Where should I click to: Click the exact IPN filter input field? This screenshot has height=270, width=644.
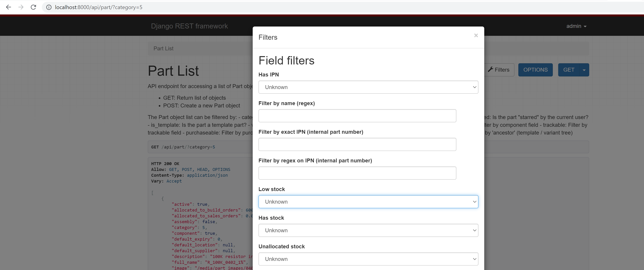(357, 144)
